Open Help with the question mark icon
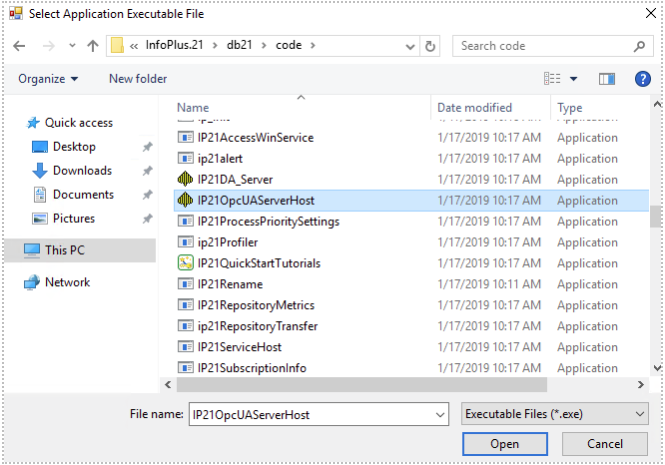Screen dimensions: 665x465 pos(643,79)
